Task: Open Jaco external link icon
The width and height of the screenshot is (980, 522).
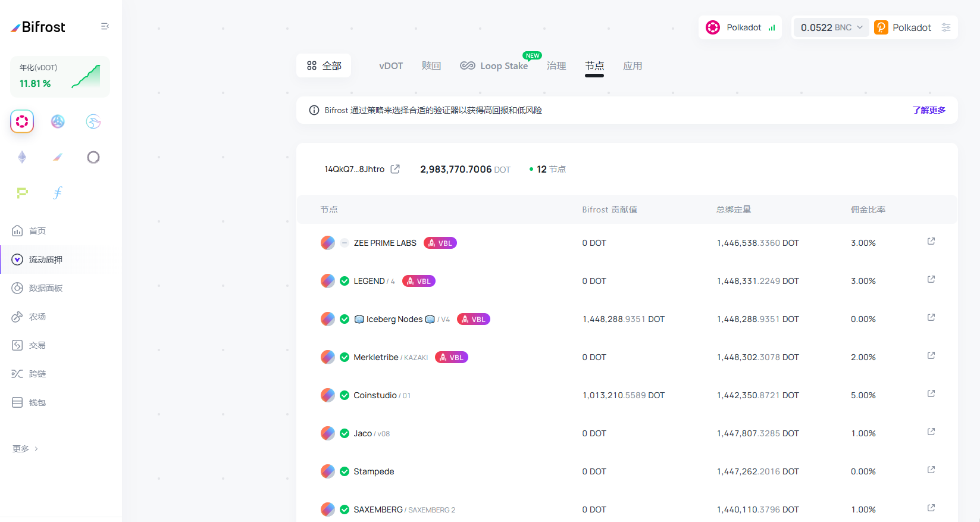Action: [x=931, y=432]
